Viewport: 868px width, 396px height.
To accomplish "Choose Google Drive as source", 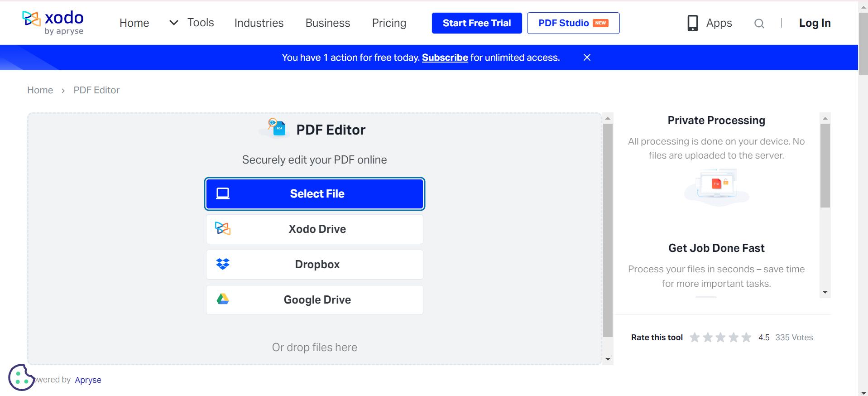I will [315, 300].
